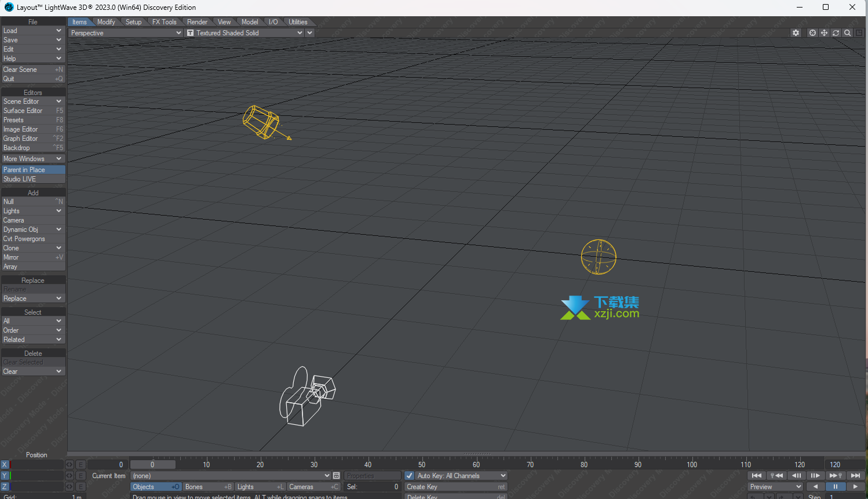The image size is (868, 499).
Task: Jump to first frame
Action: pyautogui.click(x=756, y=476)
